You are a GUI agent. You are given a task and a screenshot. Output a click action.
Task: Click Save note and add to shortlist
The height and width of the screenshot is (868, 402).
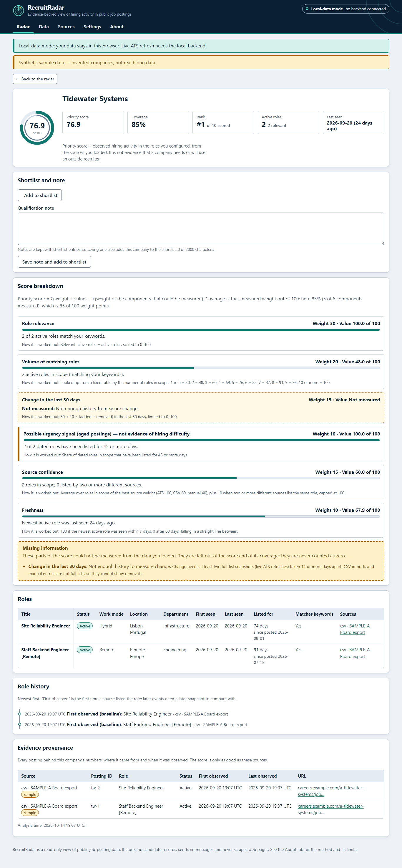tap(54, 262)
